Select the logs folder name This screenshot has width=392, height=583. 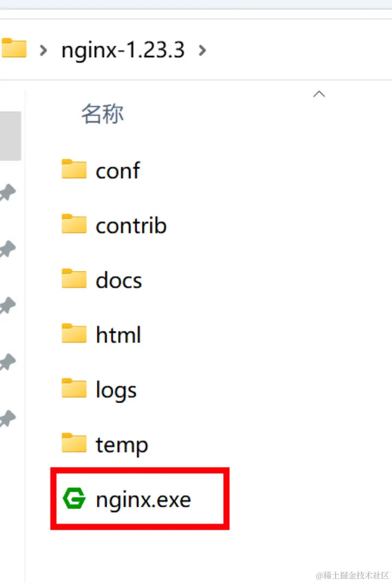[x=116, y=391]
